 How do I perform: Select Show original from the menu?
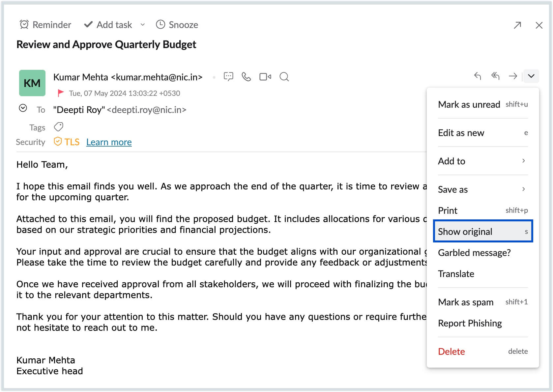483,232
